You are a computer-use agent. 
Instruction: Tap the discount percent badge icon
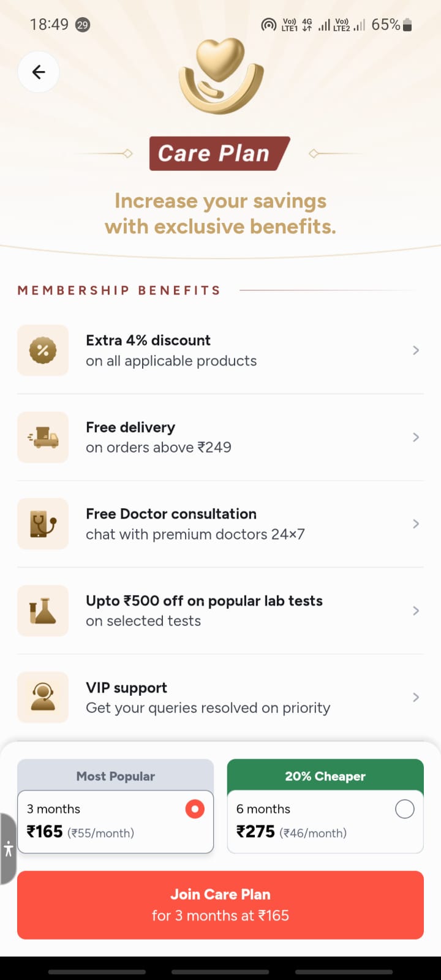coord(43,350)
